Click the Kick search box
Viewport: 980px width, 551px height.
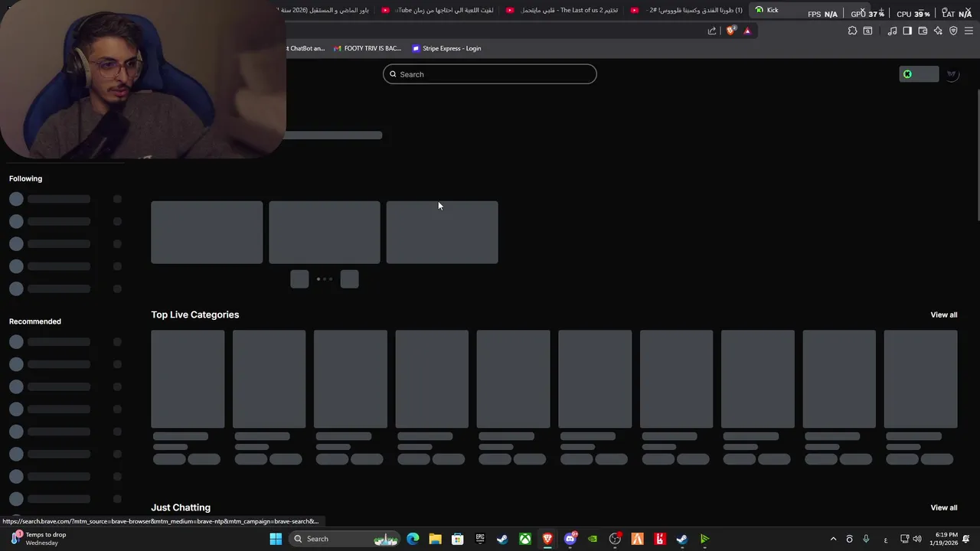pos(490,74)
